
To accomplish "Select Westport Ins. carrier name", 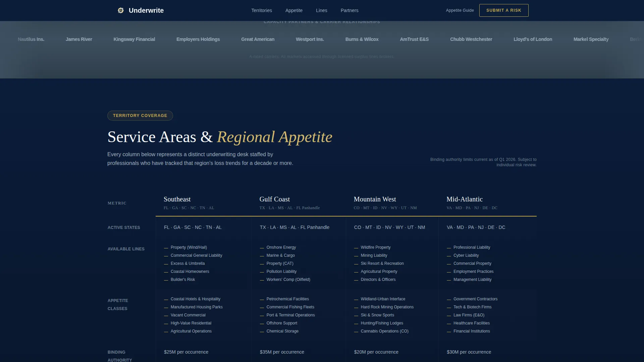I will (x=310, y=39).
